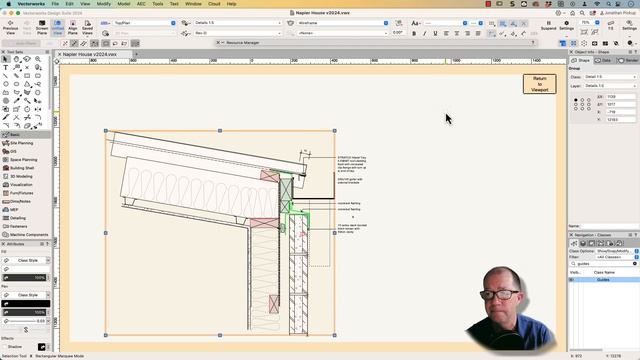
Task: Switch to the Data tab in Object Info
Action: [x=603, y=60]
